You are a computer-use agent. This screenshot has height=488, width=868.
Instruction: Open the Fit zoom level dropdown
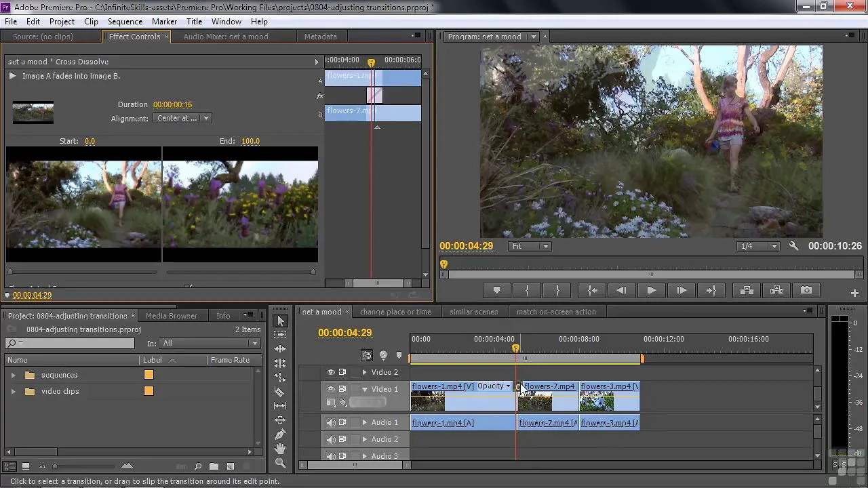tap(530, 246)
